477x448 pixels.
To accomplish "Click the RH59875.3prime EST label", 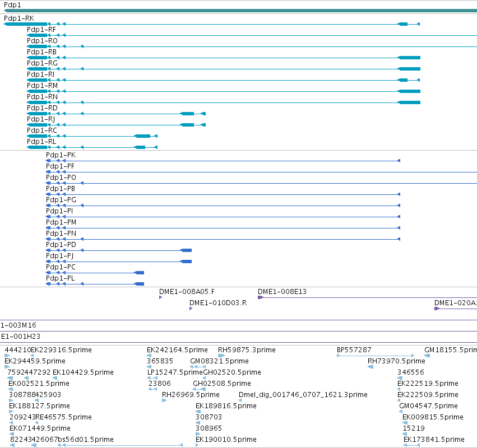I will [247, 350].
